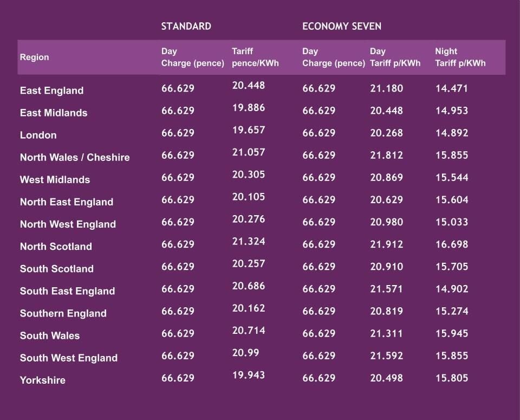Screen dimensions: 520x420
Task: Click the Economy Seven Day Tariff p/KWh header
Action: tap(395, 57)
